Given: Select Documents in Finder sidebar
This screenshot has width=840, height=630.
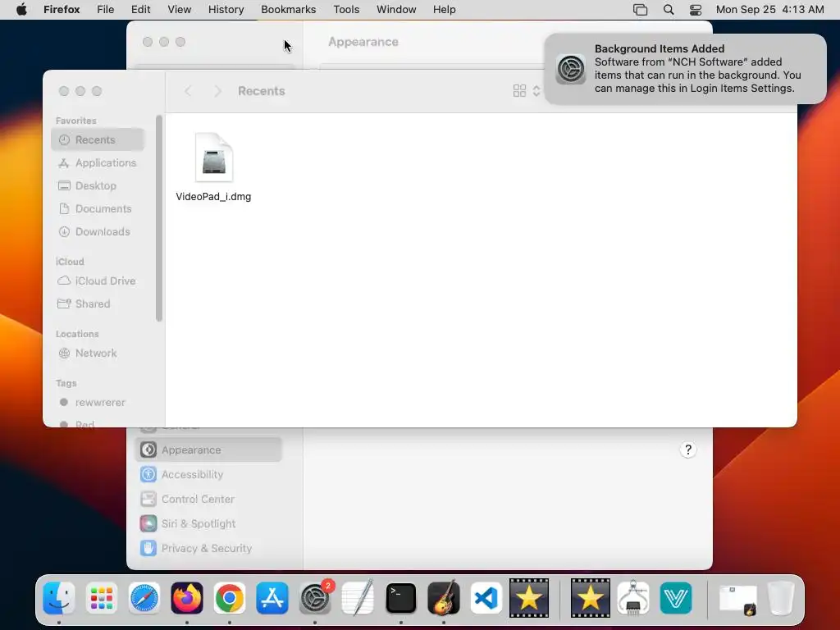Looking at the screenshot, I should click(98, 209).
